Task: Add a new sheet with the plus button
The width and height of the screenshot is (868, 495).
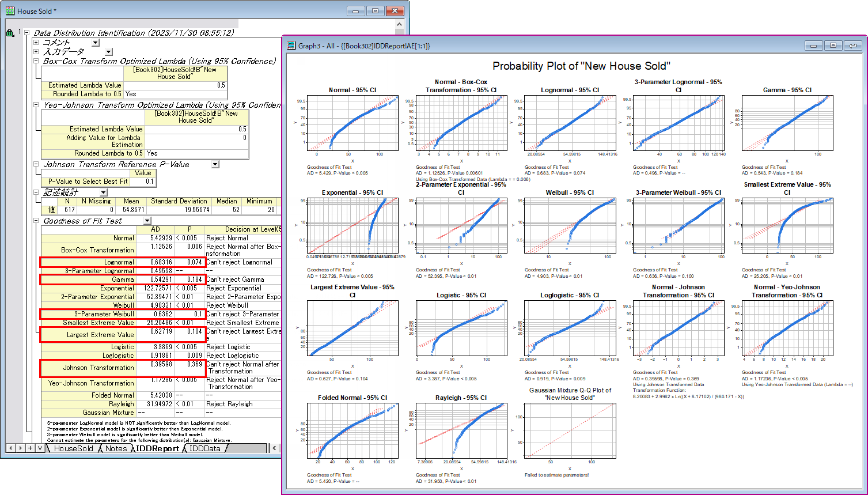Action: 30,448
